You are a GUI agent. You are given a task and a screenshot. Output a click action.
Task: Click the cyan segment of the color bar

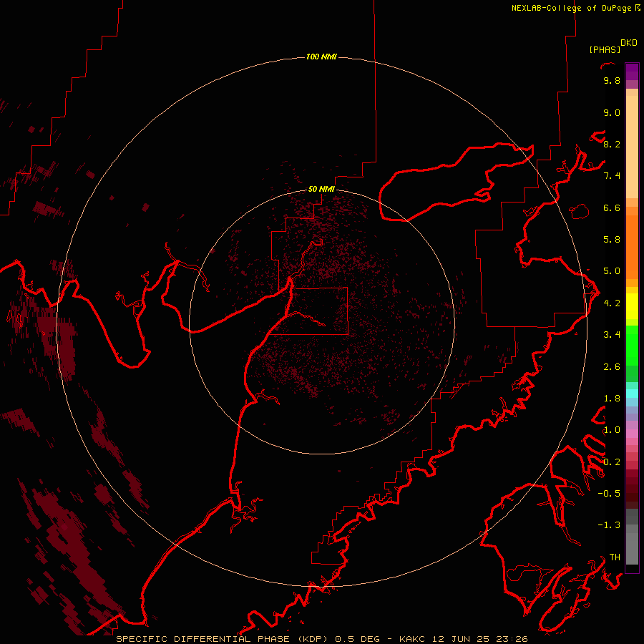pos(632,394)
